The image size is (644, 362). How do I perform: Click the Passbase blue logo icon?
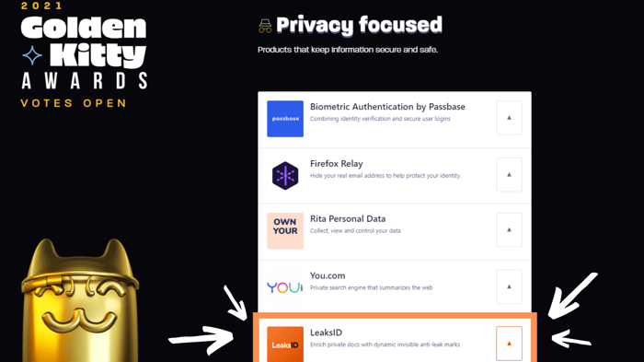coord(285,119)
